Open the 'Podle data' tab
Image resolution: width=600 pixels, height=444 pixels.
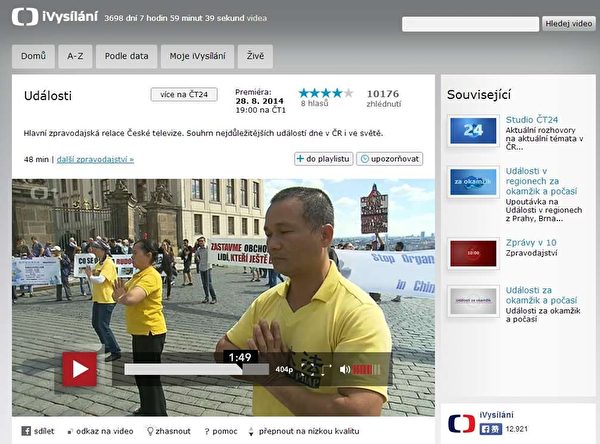pos(126,56)
